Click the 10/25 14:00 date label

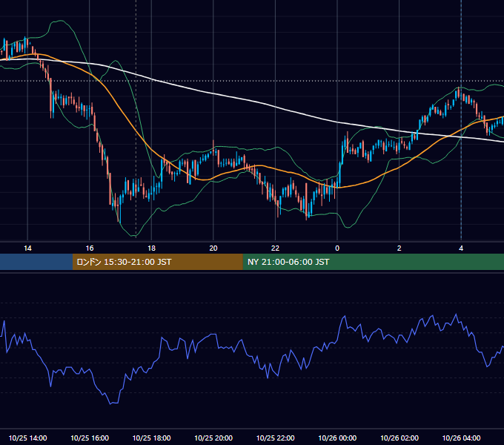click(x=27, y=438)
